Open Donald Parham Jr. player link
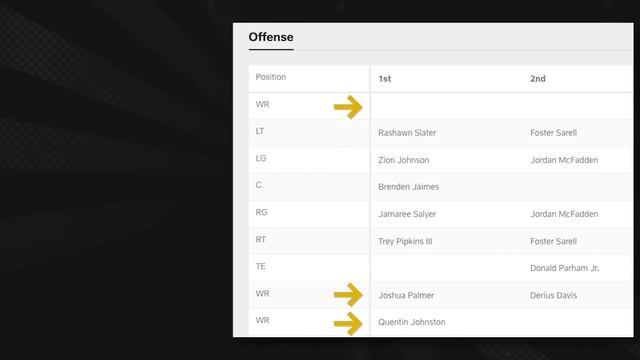Image resolution: width=640 pixels, height=360 pixels. 564,268
